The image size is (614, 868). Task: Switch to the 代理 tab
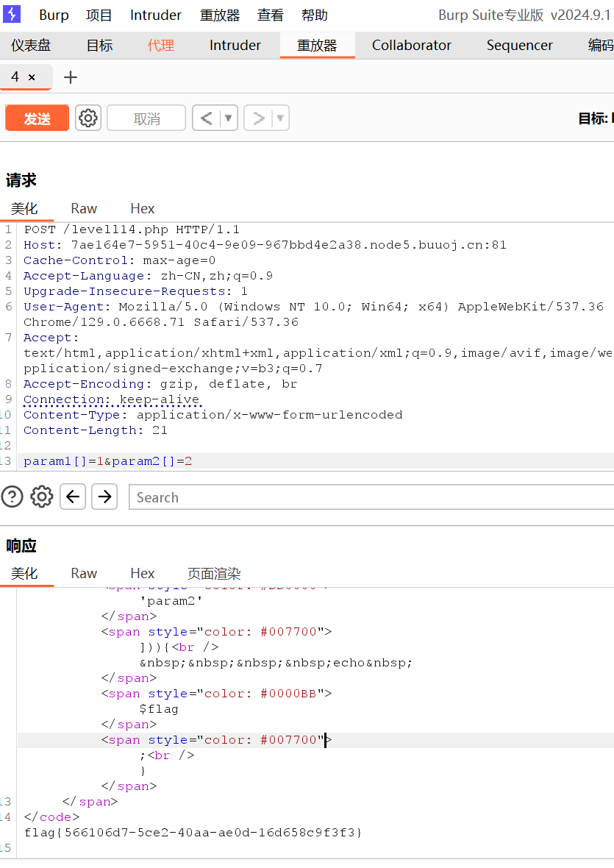point(160,45)
